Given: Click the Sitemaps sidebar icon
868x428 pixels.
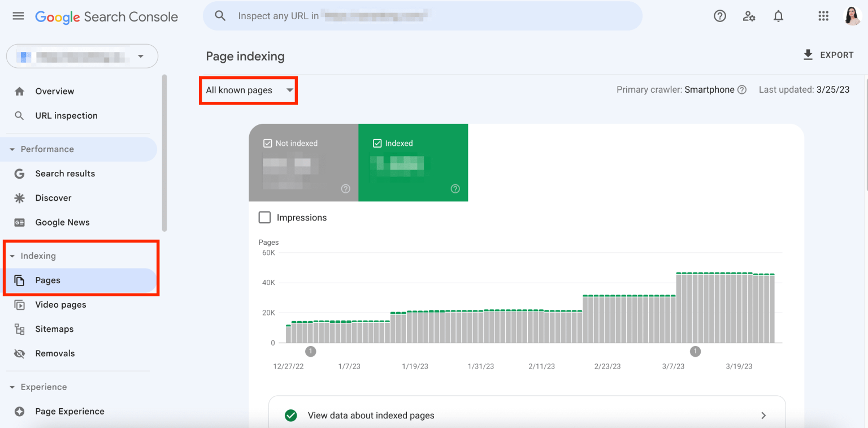Looking at the screenshot, I should coord(19,328).
